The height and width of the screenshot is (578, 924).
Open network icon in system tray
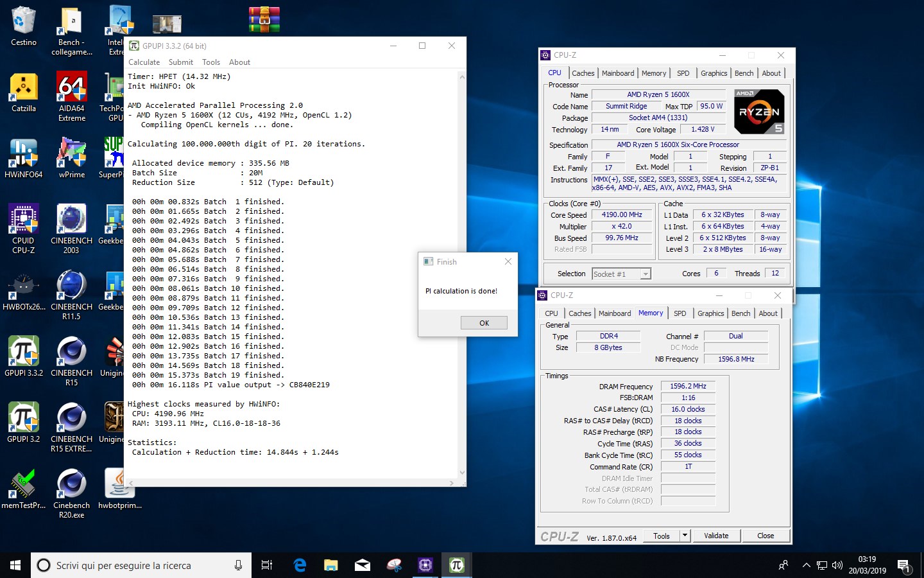click(822, 565)
